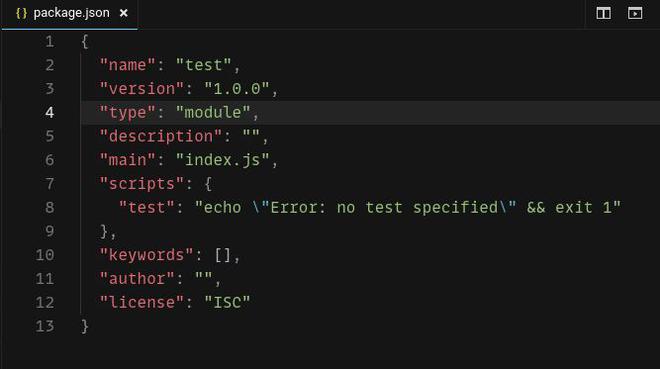Click the opening brace on line 1

(85, 41)
